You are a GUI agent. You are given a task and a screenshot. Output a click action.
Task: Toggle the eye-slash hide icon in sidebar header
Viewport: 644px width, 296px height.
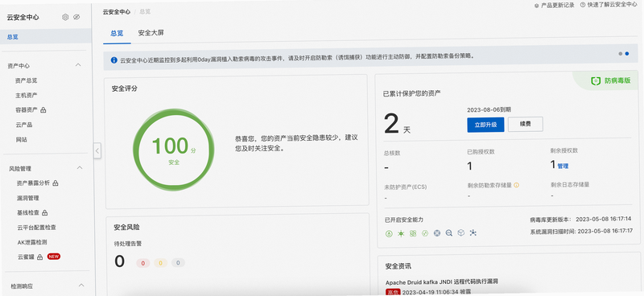76,17
